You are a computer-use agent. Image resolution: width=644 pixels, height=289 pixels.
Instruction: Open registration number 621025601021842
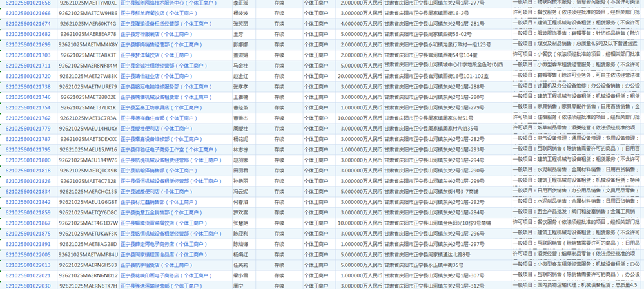pyautogui.click(x=28, y=202)
